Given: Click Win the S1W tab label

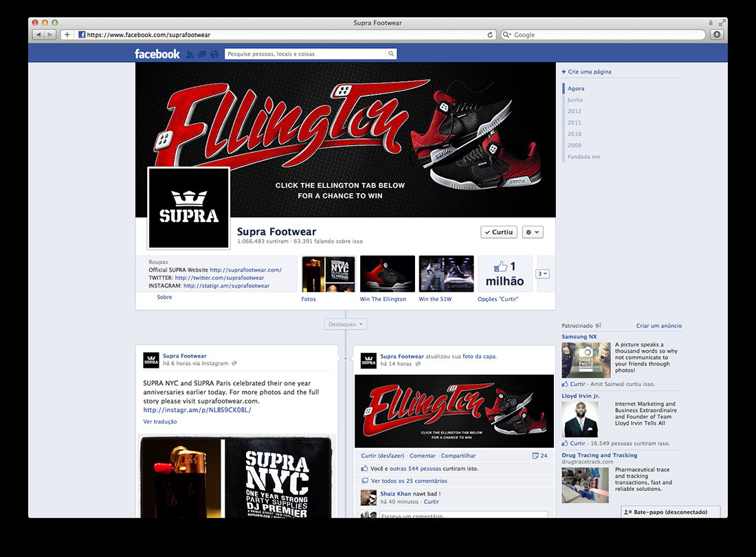Looking at the screenshot, I should pyautogui.click(x=435, y=299).
